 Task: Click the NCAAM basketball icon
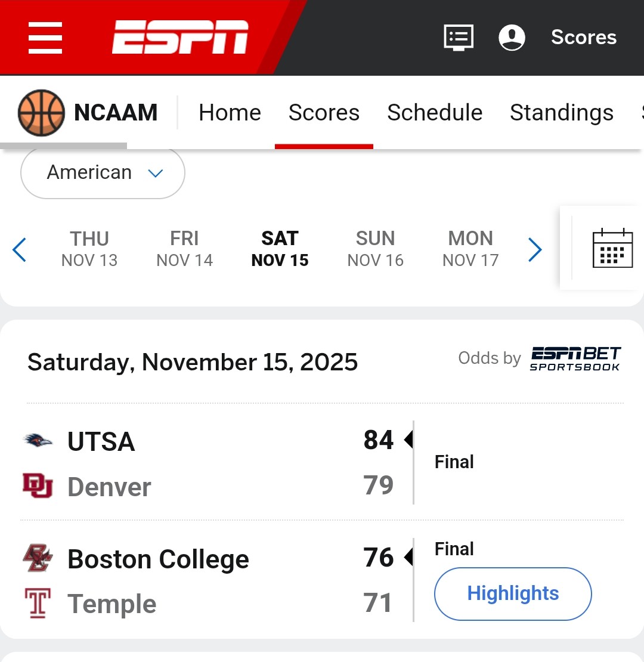pyautogui.click(x=41, y=113)
